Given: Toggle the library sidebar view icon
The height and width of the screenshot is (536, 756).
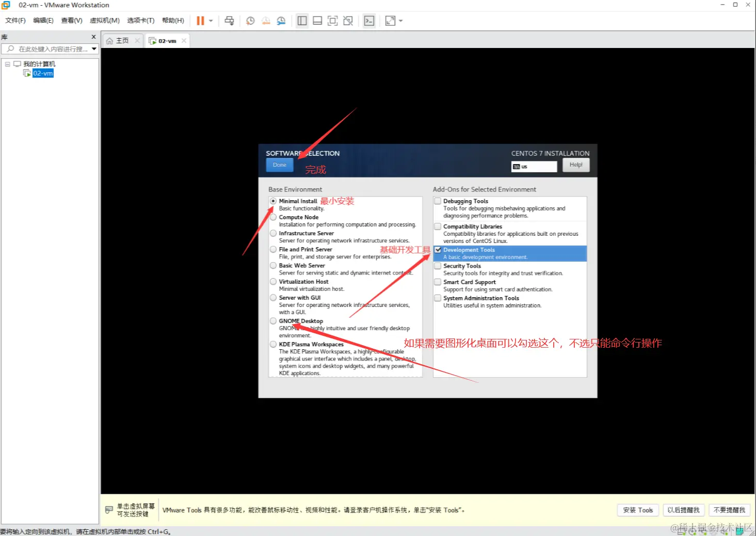Looking at the screenshot, I should 302,21.
